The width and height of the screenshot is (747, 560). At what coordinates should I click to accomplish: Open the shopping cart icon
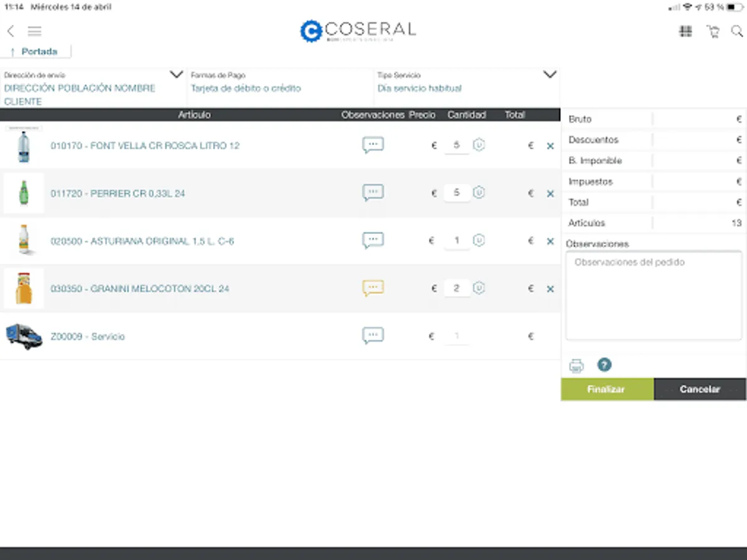[713, 31]
